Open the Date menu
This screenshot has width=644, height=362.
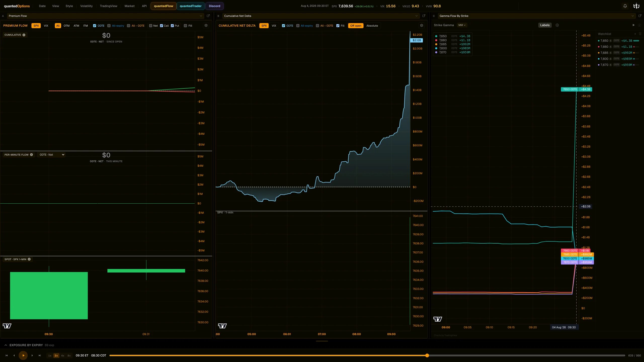[x=42, y=6]
